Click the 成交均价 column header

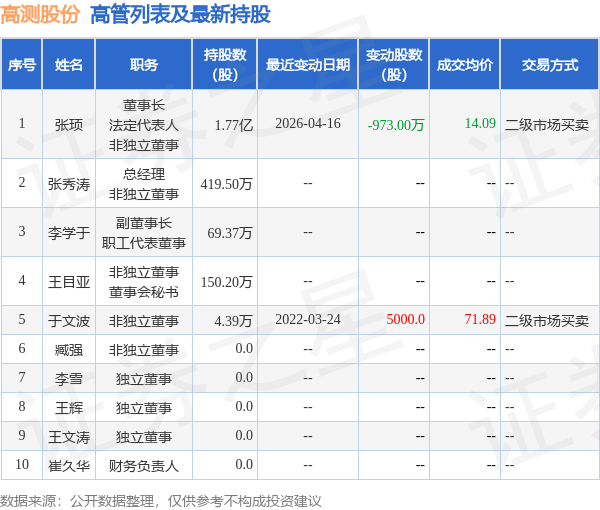pos(465,65)
